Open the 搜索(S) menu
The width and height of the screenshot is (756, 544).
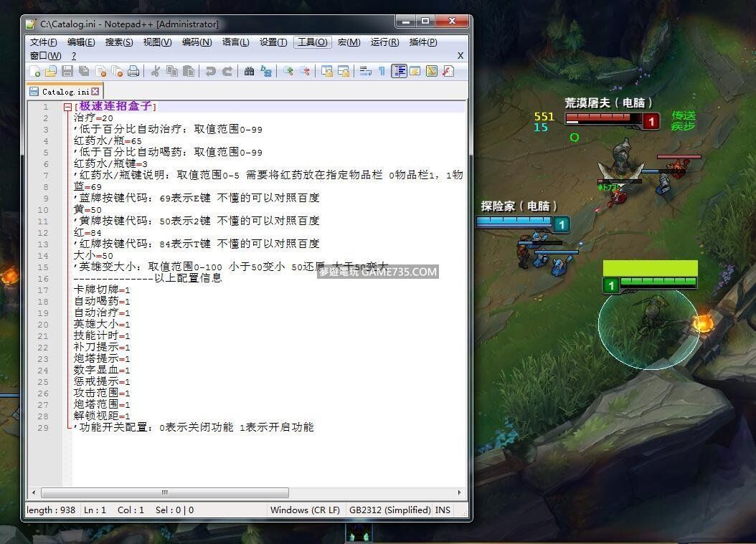coord(119,42)
